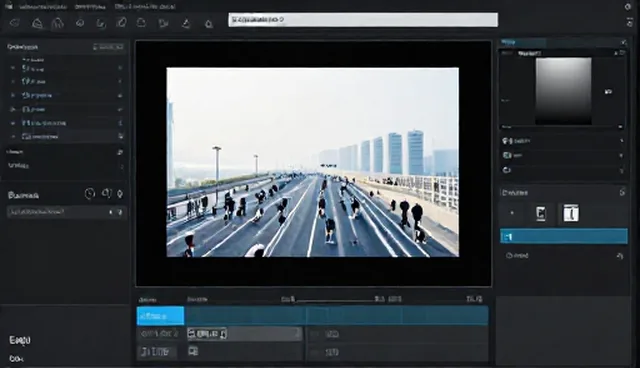The image size is (640, 368).
Task: Expand the second property row under the gradient
Action: coord(563,155)
